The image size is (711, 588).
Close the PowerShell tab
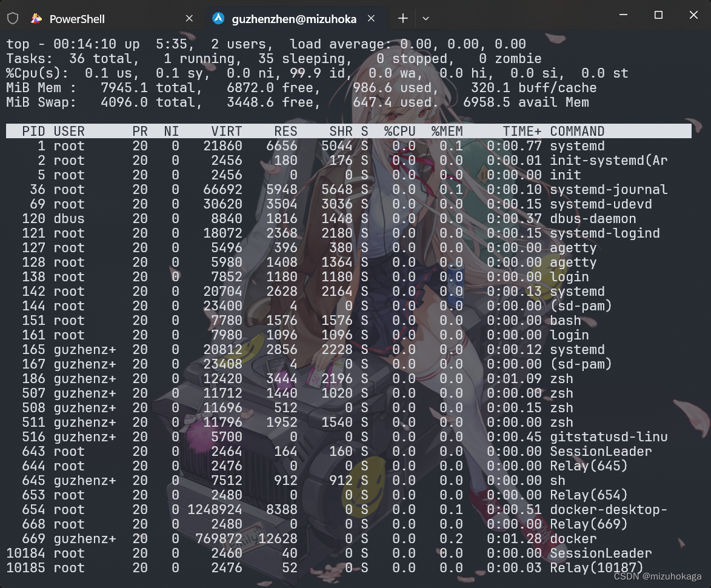pos(190,19)
